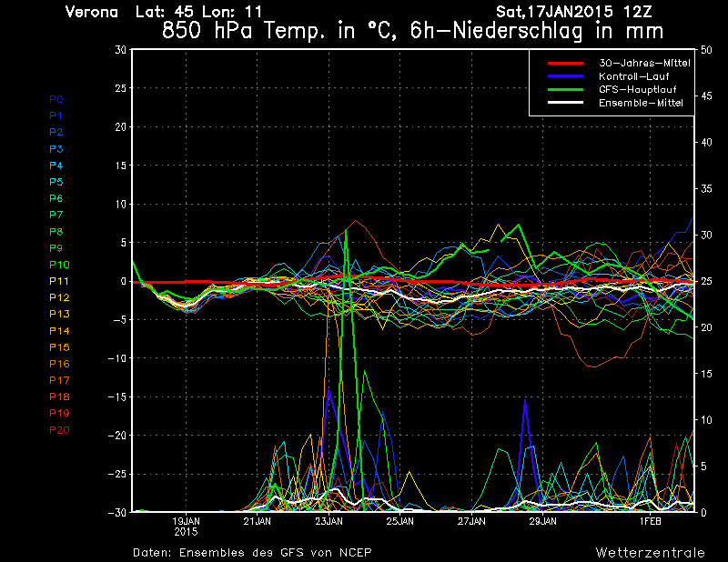The width and height of the screenshot is (728, 562).
Task: Click the "0" value on the temperature axis
Action: [124, 281]
